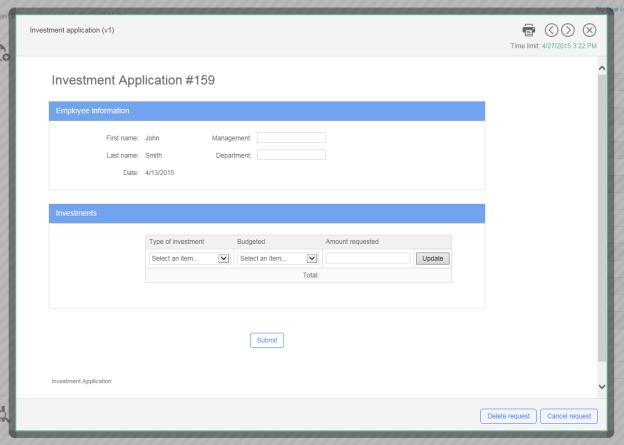
Task: Click the Cancel request button
Action: [569, 416]
